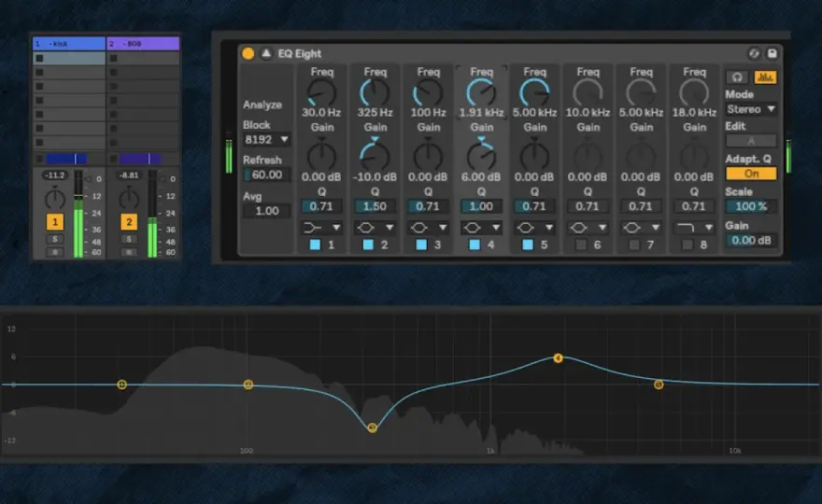Select EQ node 4 at the peak

pyautogui.click(x=558, y=358)
